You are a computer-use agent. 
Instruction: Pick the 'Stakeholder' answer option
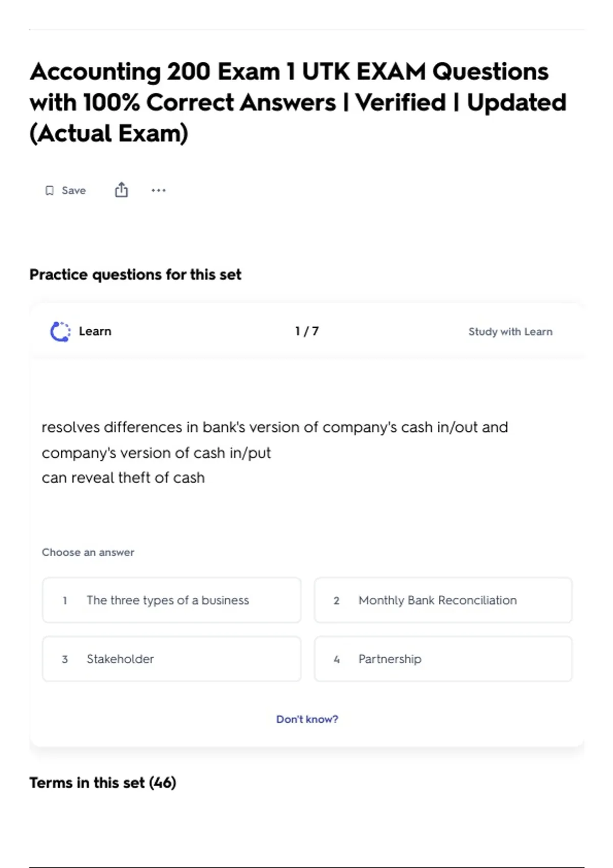pyautogui.click(x=172, y=659)
